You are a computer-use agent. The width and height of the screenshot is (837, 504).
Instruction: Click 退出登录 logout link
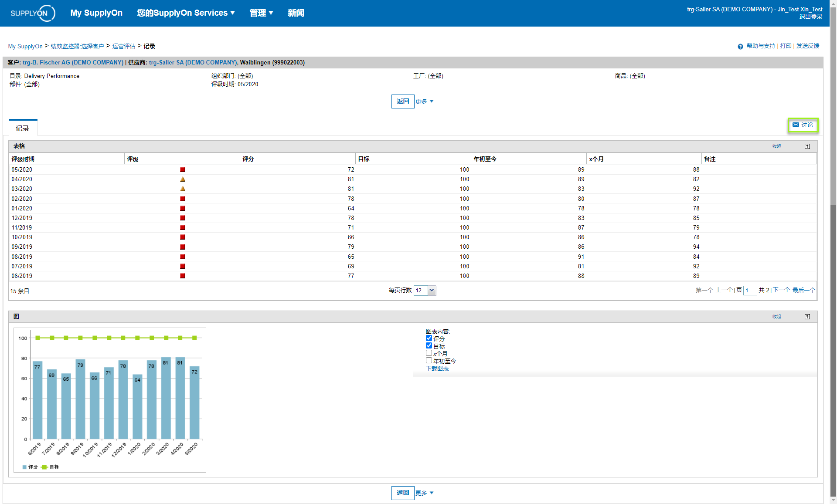[810, 17]
